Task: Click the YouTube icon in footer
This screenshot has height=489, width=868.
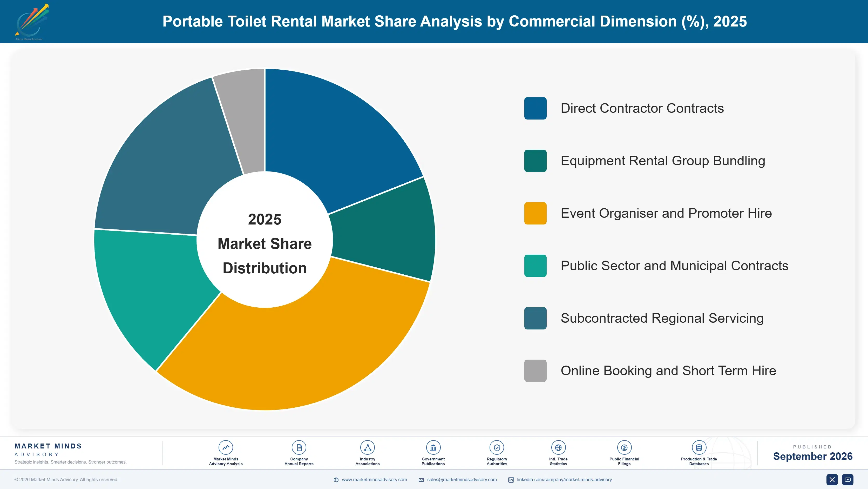Action: (848, 480)
